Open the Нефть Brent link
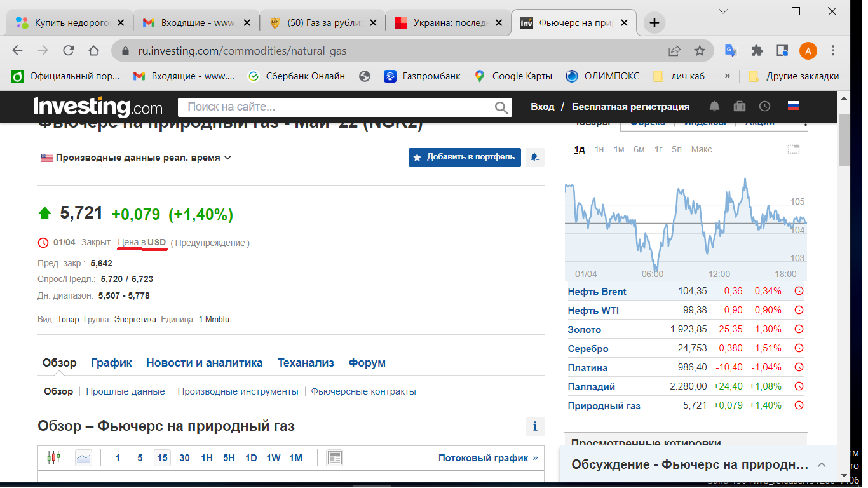The height and width of the screenshot is (488, 868). point(597,292)
